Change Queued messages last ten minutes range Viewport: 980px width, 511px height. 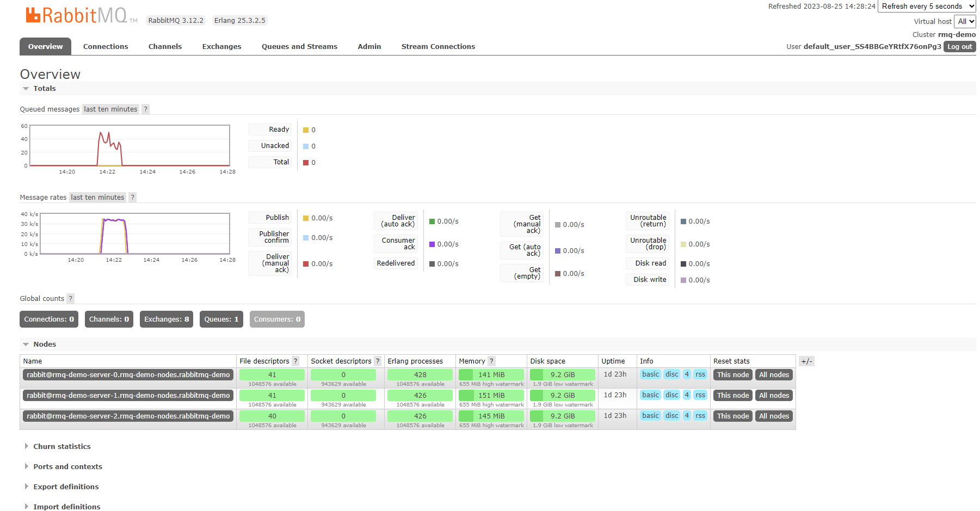click(x=110, y=109)
